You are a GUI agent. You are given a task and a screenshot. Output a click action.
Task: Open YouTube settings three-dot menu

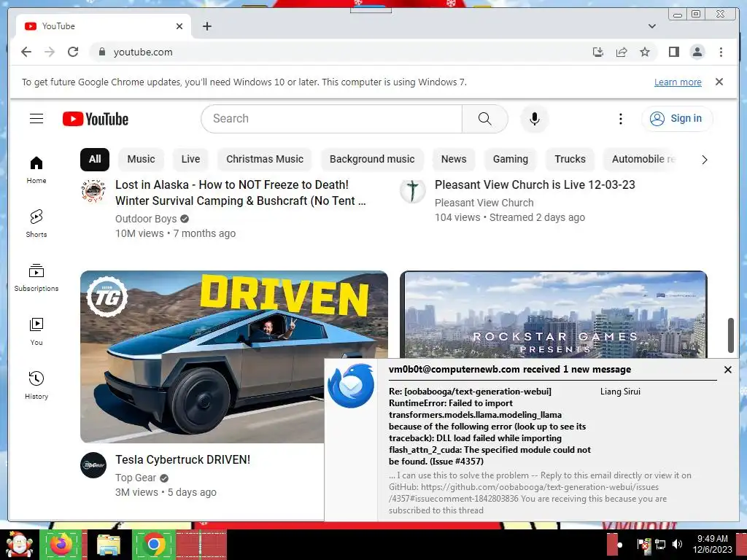[x=620, y=119]
